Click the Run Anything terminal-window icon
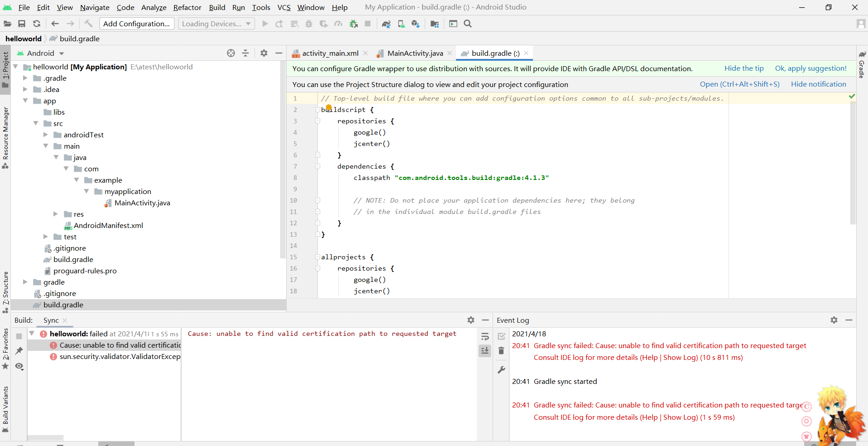 453,24
